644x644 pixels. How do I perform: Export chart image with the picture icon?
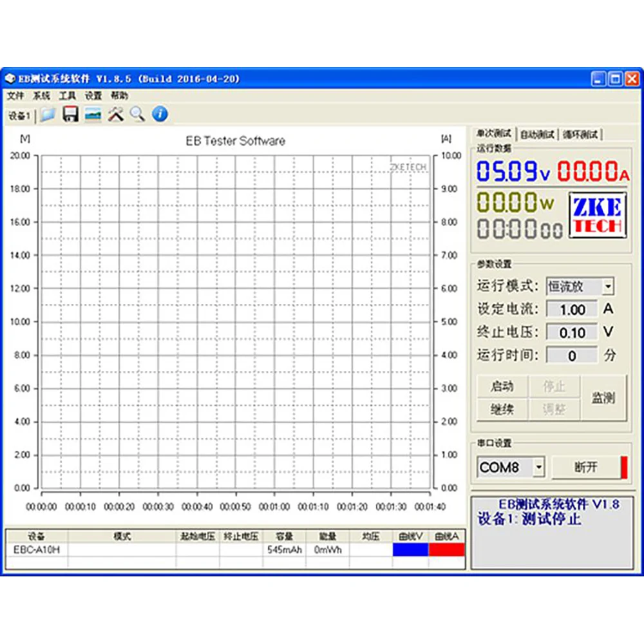(93, 115)
